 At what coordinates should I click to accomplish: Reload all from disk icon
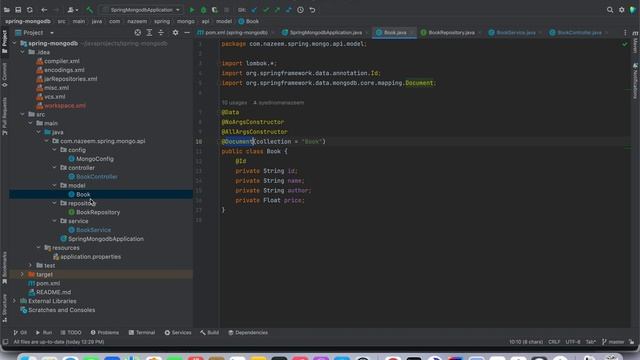click(x=30, y=10)
